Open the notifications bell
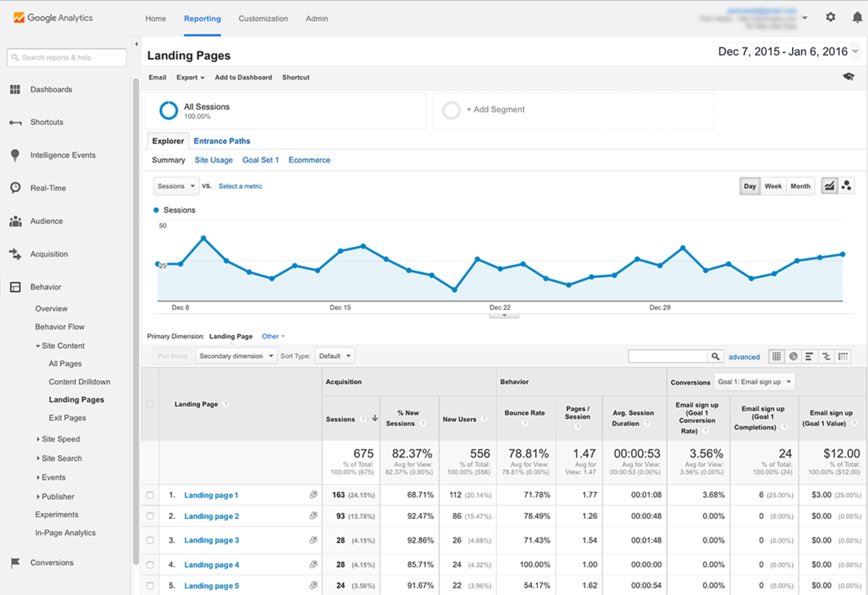This screenshot has width=868, height=595. pos(856,17)
